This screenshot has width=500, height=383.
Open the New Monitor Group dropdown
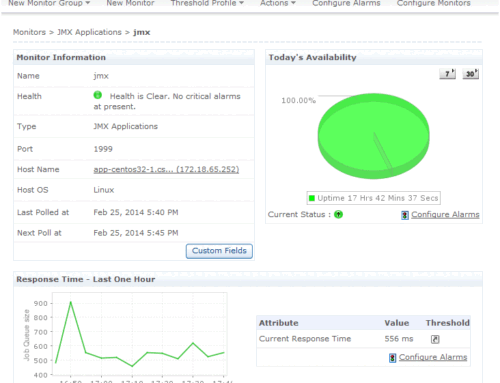(x=49, y=3)
